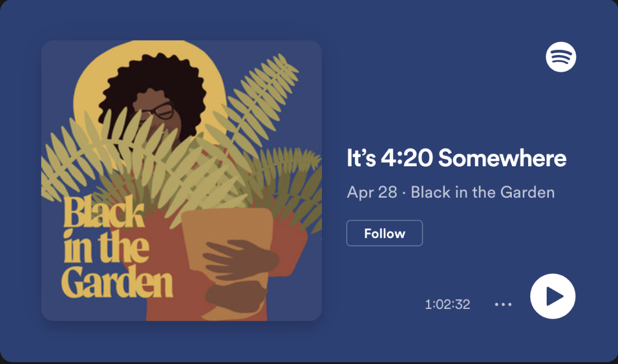Follow the Black in the Garden podcast

pyautogui.click(x=384, y=233)
